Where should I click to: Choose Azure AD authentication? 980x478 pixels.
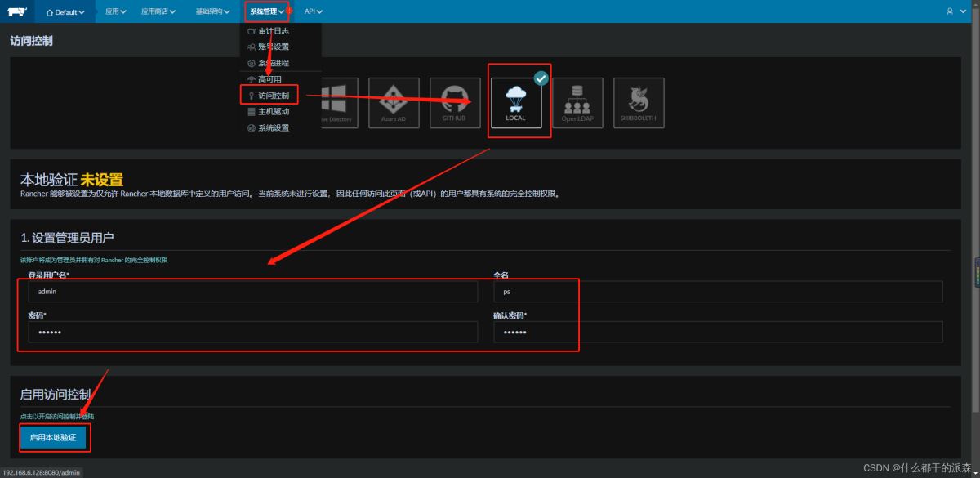(394, 103)
